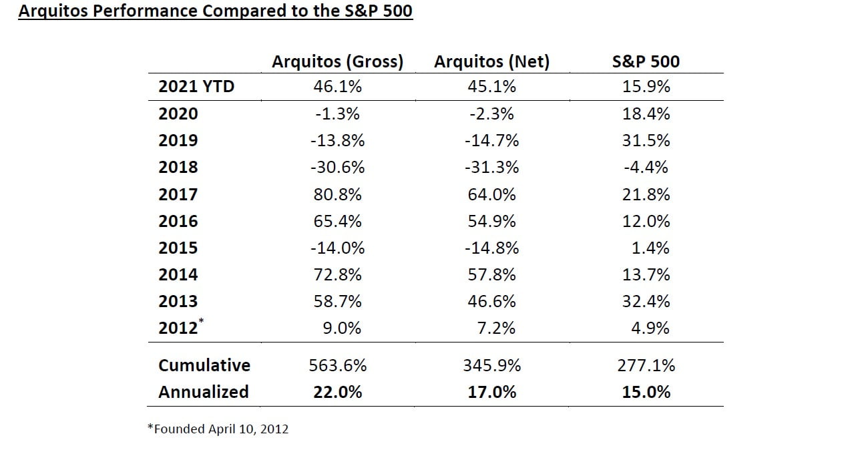Select the 2012 row label with asterisk
Image resolution: width=868 pixels, height=458 pixels.
(x=180, y=327)
